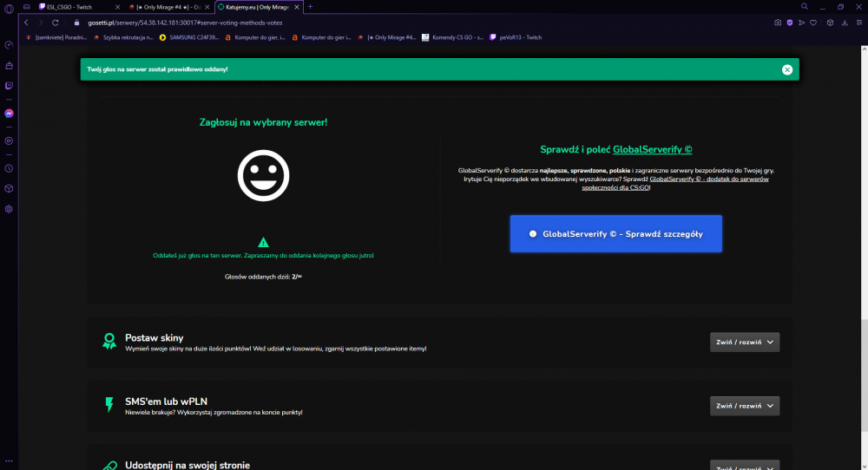This screenshot has height=470, width=868.
Task: Open GX Control speedometer icon in sidebar
Action: click(x=9, y=45)
